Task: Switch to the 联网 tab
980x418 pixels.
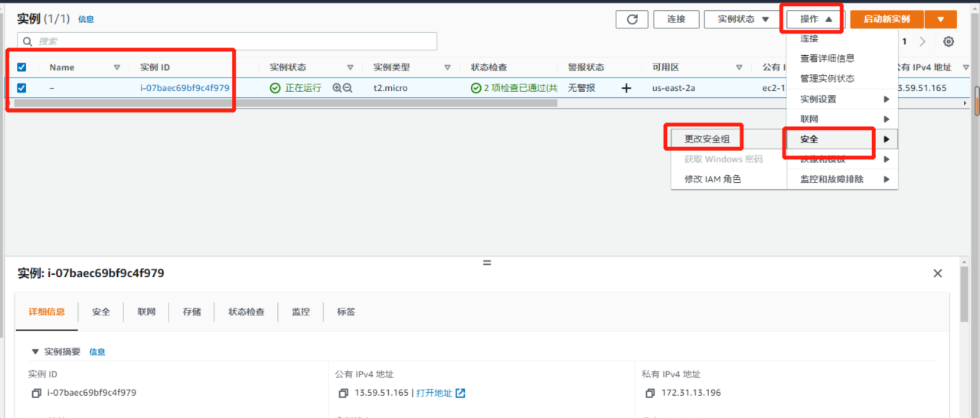Action: pos(147,312)
